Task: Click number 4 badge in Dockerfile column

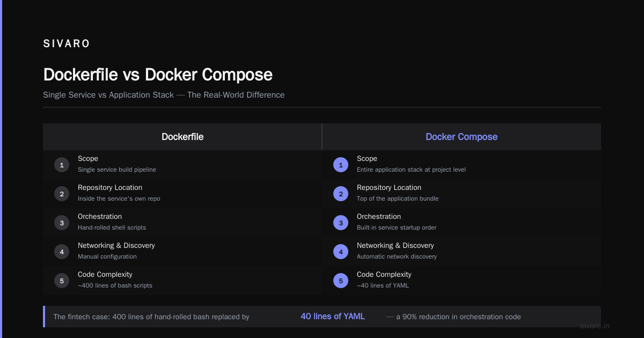Action: [x=62, y=252]
